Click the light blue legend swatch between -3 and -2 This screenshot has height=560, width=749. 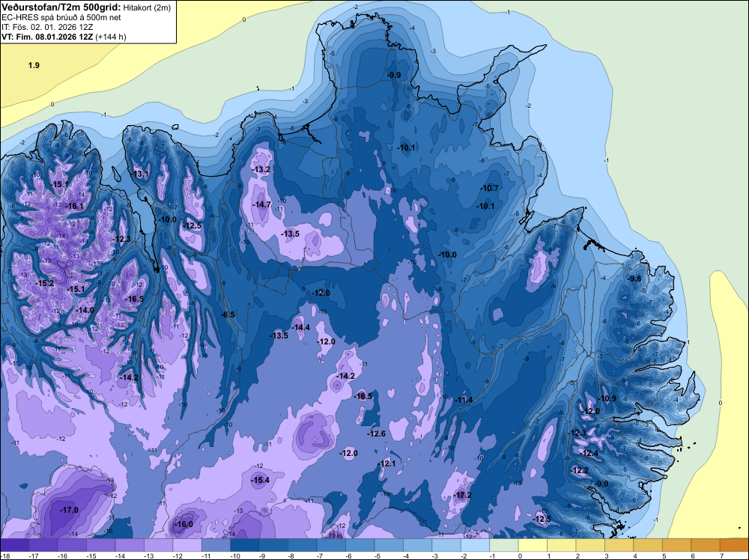(x=446, y=545)
